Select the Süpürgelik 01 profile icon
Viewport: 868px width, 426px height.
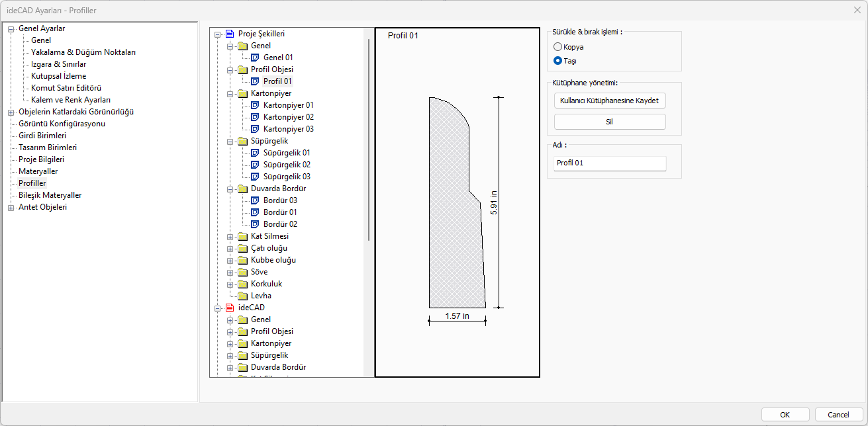click(x=255, y=153)
